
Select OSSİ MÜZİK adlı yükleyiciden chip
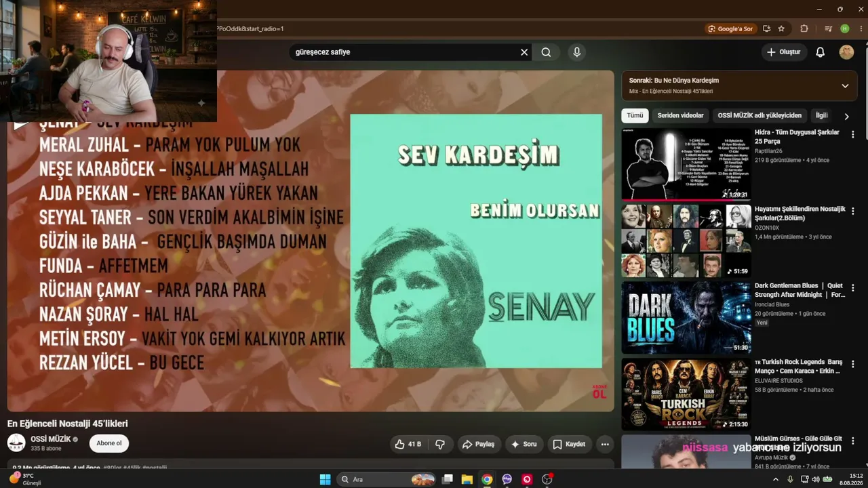click(x=759, y=116)
